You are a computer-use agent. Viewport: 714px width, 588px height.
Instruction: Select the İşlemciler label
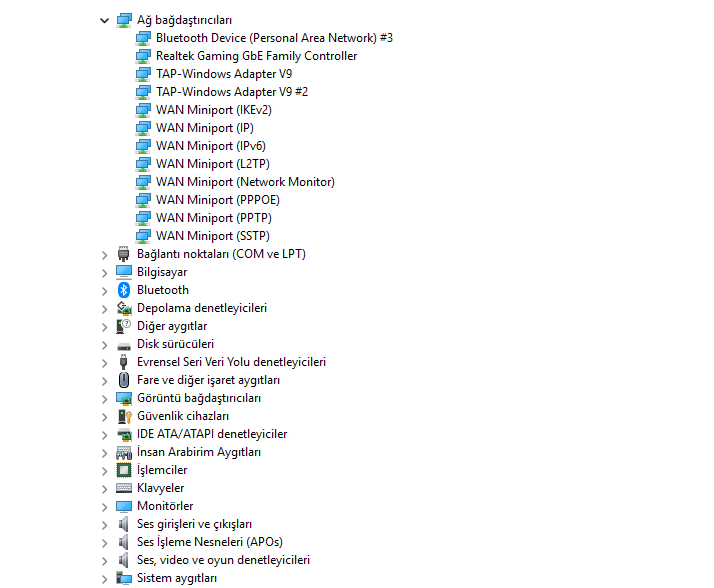162,470
